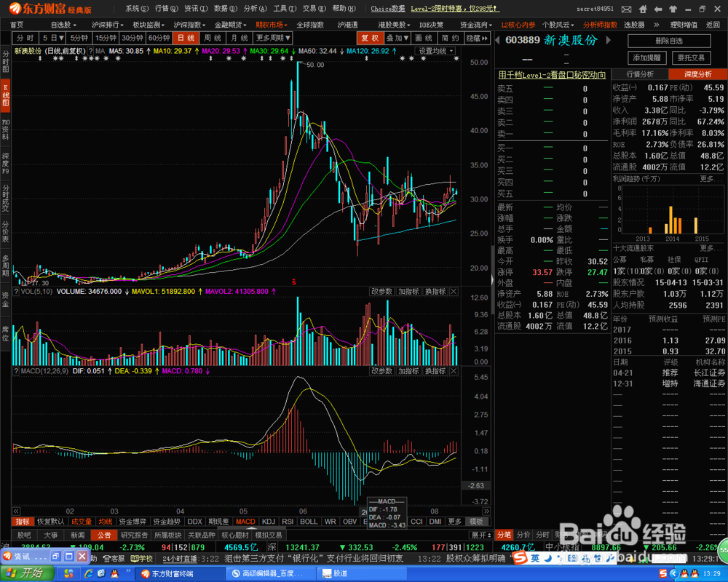
Task: Click the 添加提醒 button
Action: click(646, 57)
